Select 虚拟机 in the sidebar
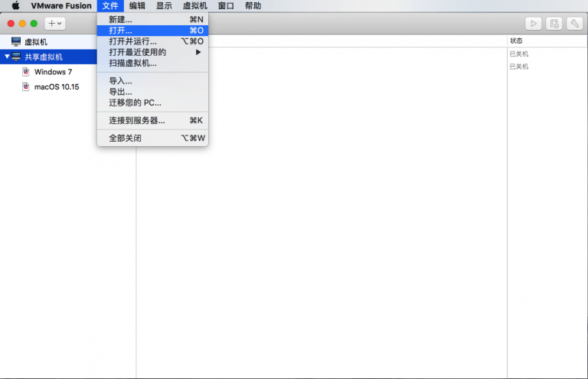 pos(49,41)
